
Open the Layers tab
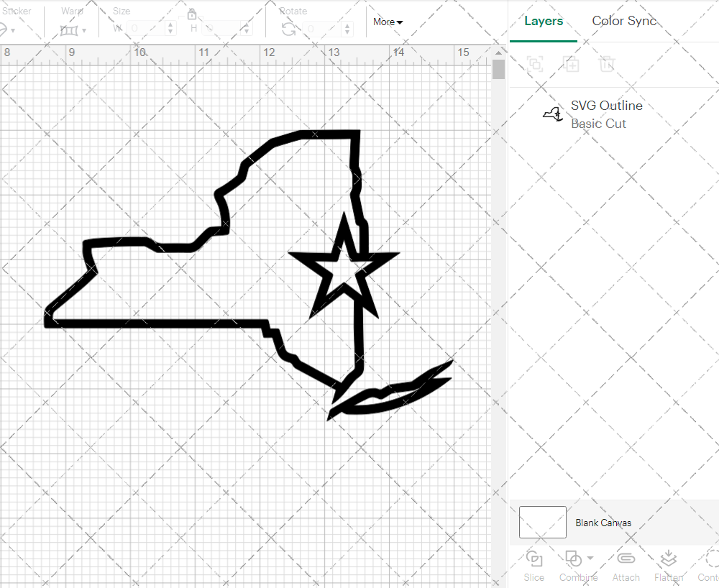(x=544, y=21)
